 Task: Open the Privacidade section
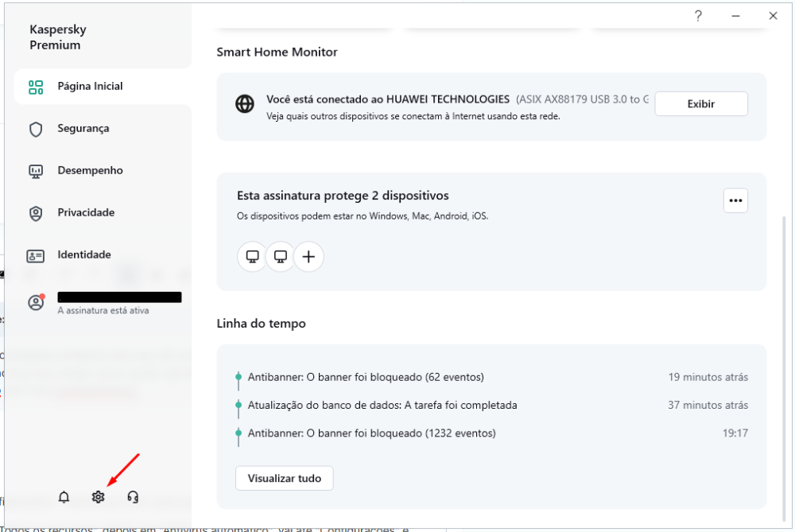(x=103, y=212)
